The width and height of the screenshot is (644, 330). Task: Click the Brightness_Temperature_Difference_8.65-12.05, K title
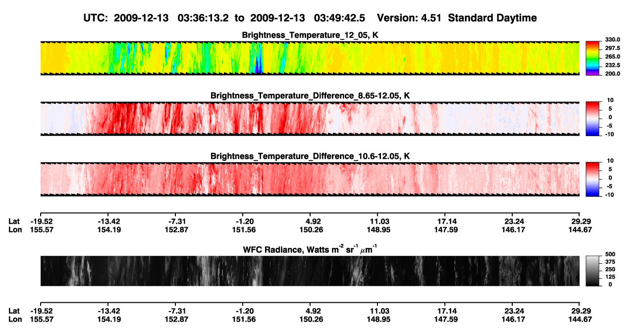pyautogui.click(x=310, y=95)
